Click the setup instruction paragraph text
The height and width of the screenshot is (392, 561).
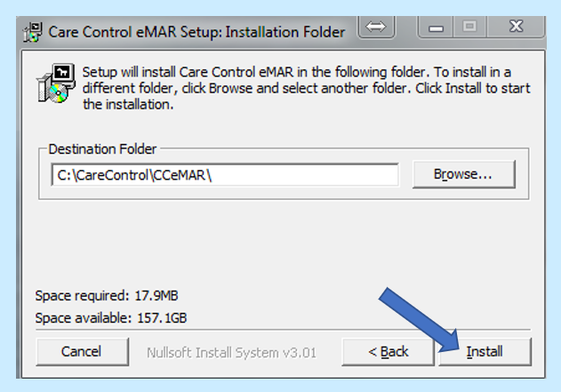[306, 88]
